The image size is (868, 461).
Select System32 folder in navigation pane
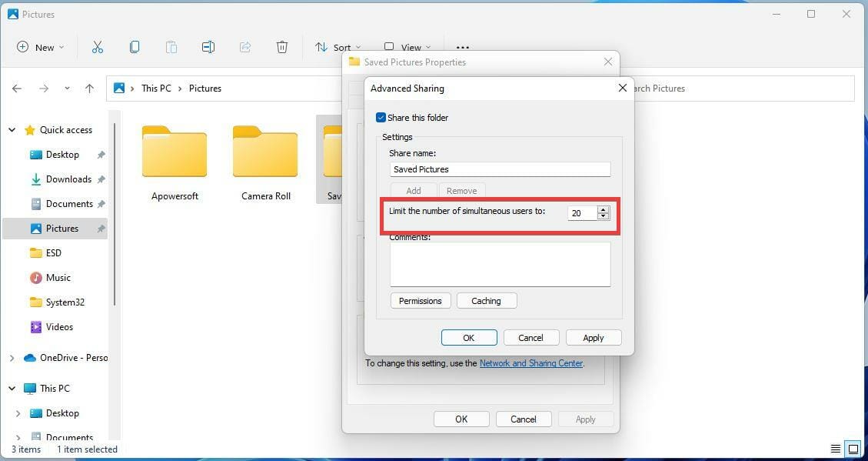point(65,302)
